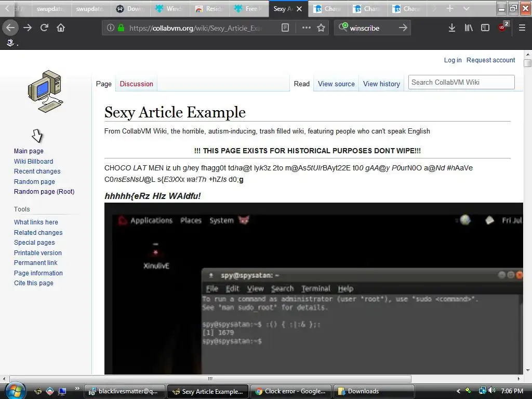The image size is (532, 399).
Task: Open Printable version link
Action: point(37,253)
